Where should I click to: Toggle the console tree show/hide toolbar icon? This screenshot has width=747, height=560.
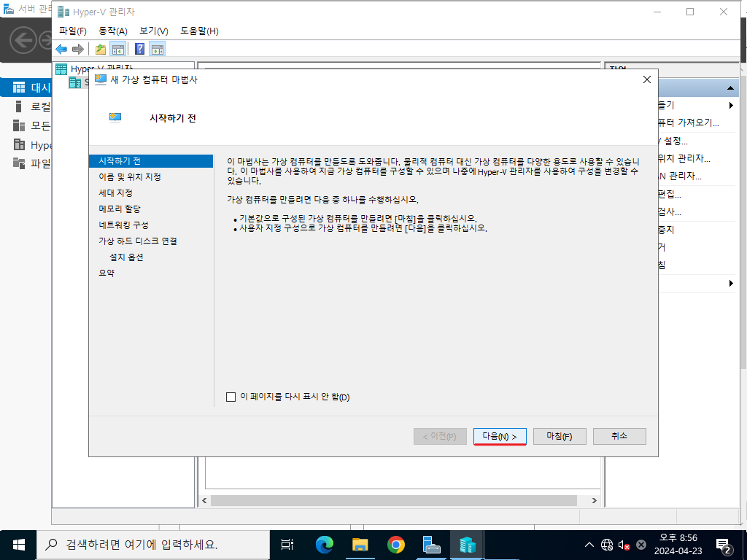pyautogui.click(x=117, y=49)
